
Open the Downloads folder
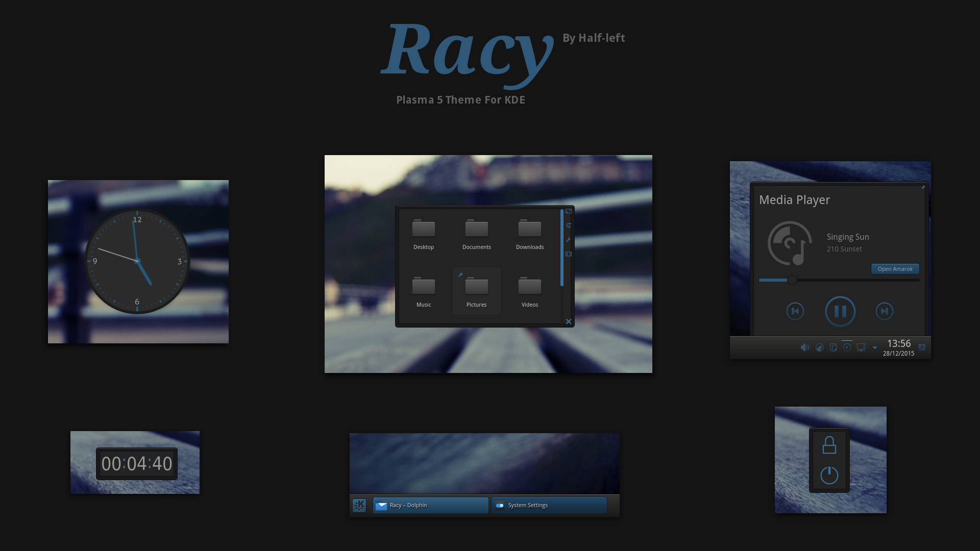click(x=530, y=235)
